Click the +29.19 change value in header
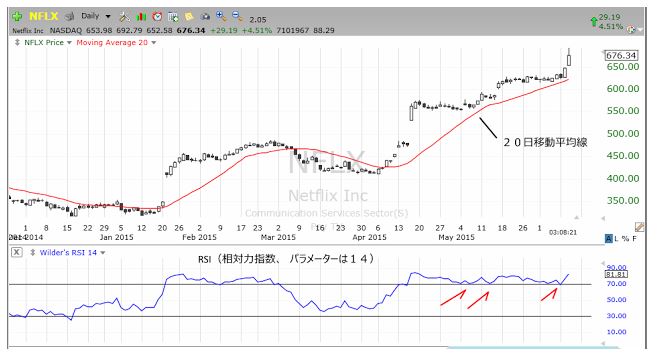659x361 pixels. 224,31
